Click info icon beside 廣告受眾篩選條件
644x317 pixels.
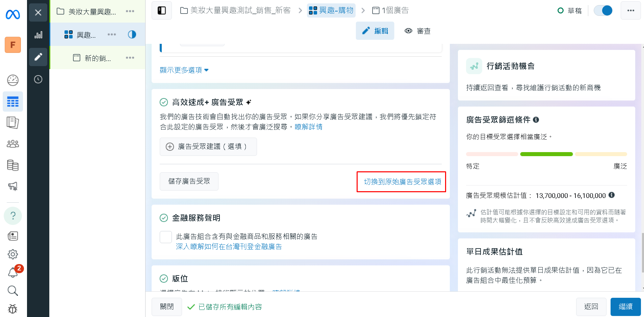click(x=536, y=120)
